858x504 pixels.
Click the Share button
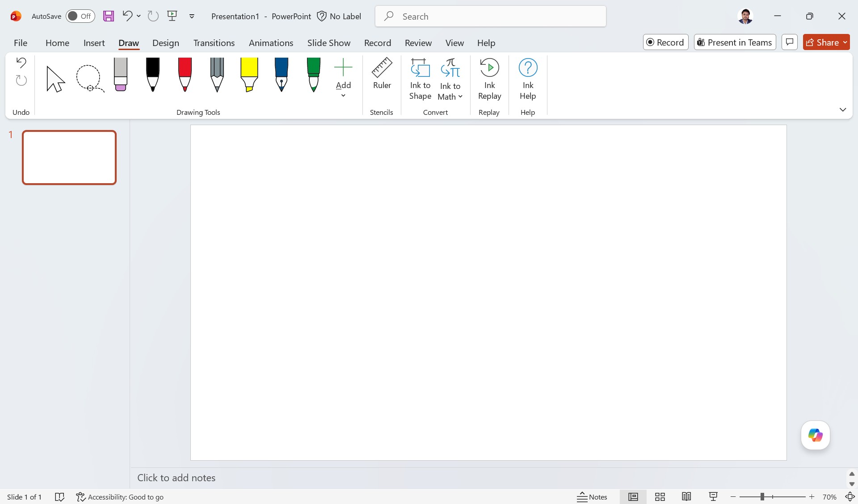tap(822, 42)
